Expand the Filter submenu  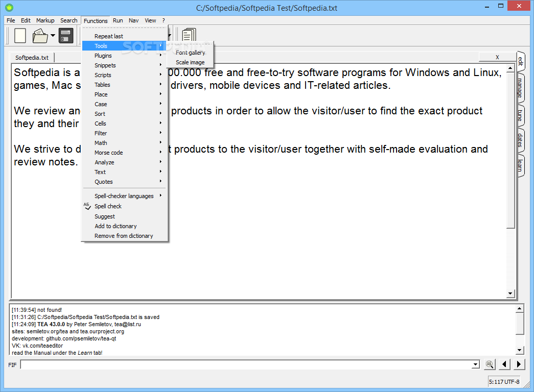coord(125,133)
